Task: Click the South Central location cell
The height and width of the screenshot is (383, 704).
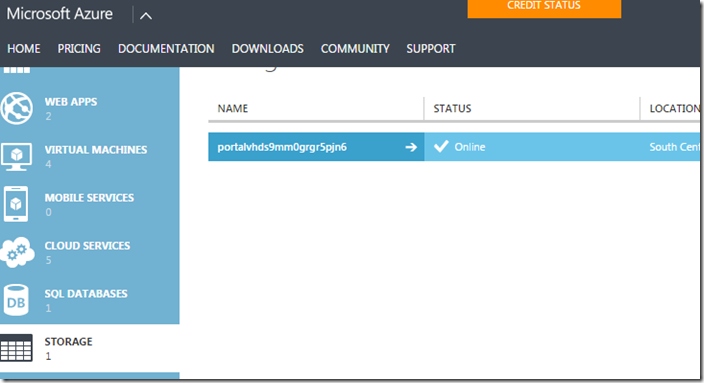Action: 674,147
